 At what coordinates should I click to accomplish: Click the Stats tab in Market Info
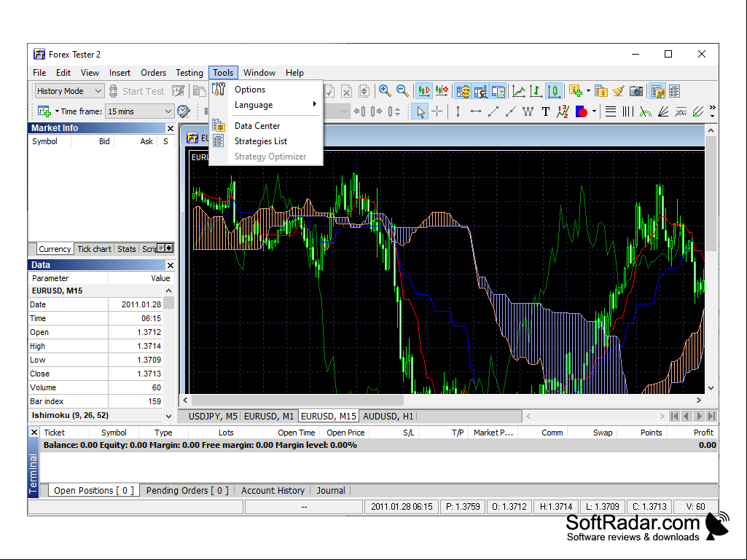(126, 249)
